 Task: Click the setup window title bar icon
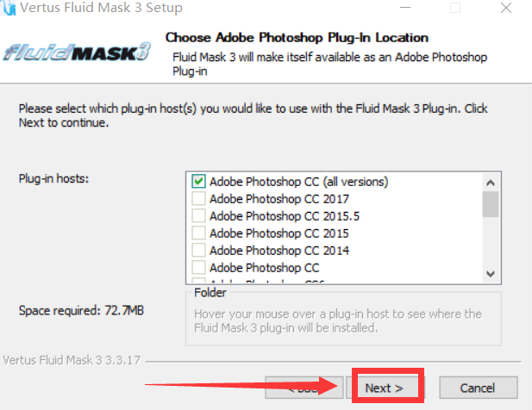tap(8, 8)
